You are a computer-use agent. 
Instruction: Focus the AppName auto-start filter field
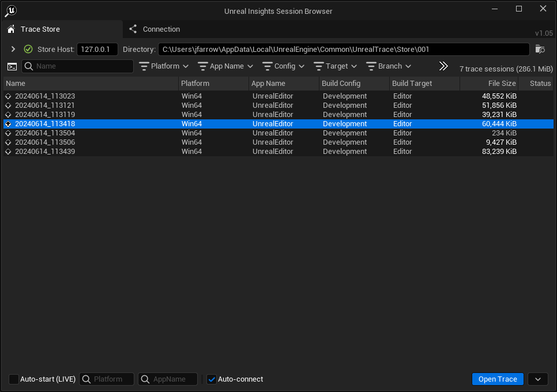pyautogui.click(x=168, y=379)
